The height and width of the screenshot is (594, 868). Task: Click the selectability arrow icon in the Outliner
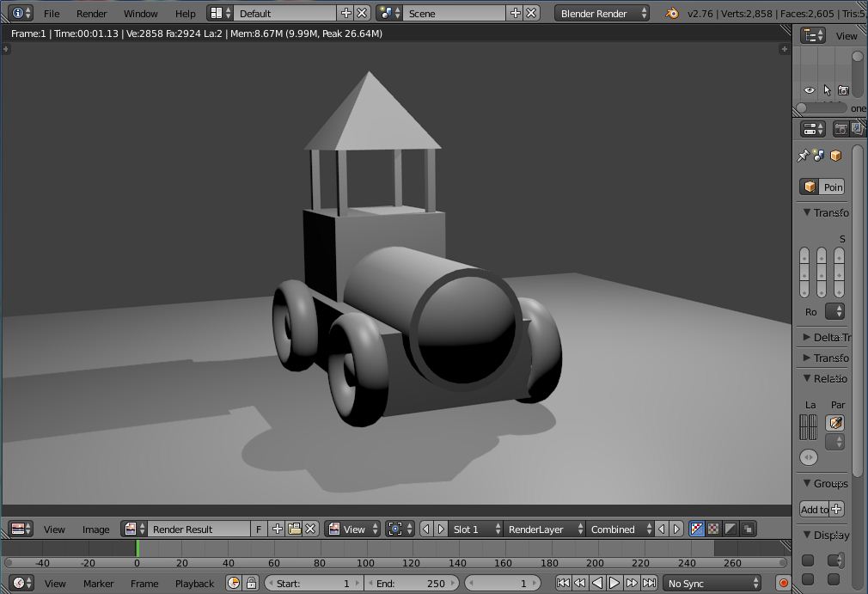[827, 89]
